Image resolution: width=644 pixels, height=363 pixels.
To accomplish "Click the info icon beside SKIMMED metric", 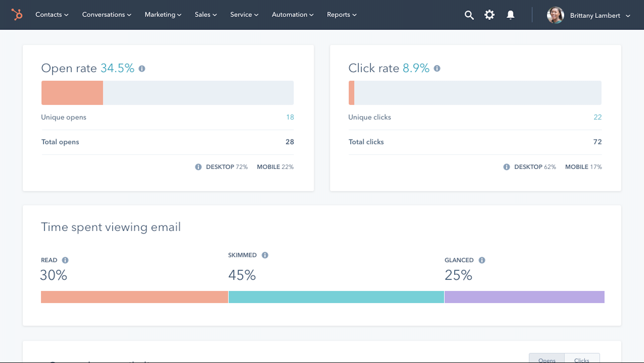I will (265, 255).
